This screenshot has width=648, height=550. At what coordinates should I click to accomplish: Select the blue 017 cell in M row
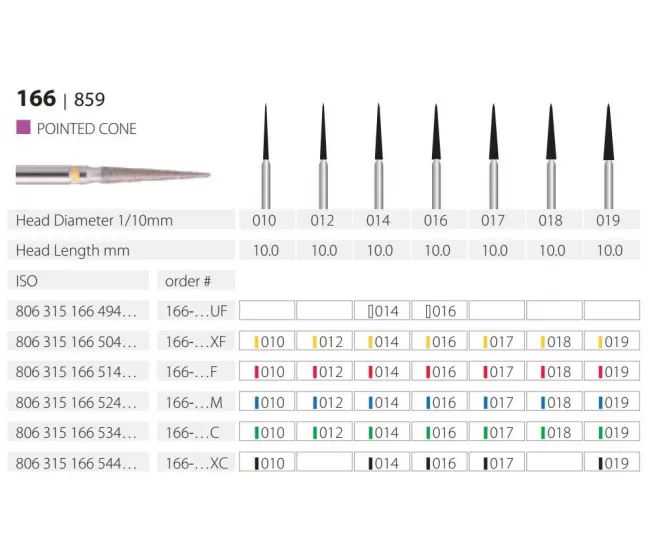497,402
